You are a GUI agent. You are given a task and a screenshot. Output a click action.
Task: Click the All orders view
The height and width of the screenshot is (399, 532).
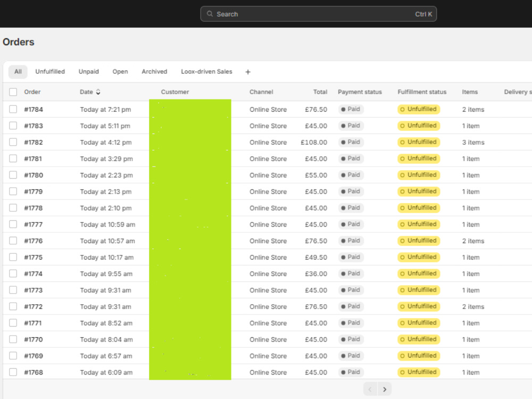(18, 71)
